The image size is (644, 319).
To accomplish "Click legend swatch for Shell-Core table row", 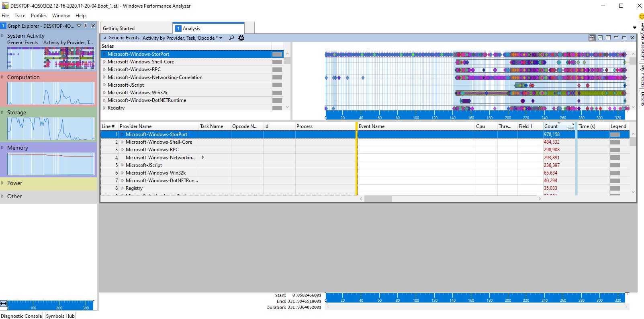I will coord(615,142).
